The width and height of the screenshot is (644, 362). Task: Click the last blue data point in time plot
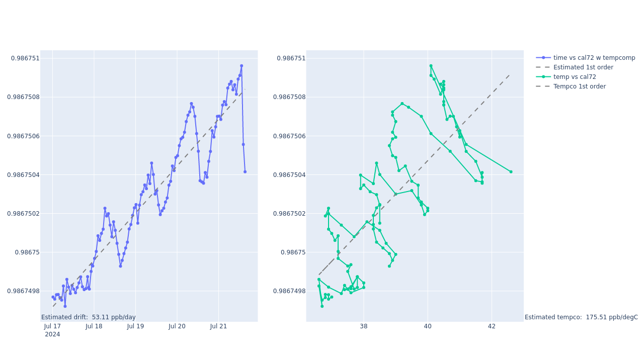[245, 171]
